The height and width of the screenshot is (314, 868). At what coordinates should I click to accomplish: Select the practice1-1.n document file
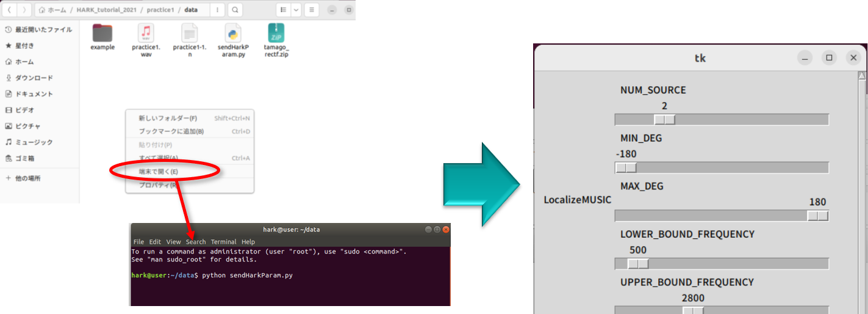coord(190,34)
